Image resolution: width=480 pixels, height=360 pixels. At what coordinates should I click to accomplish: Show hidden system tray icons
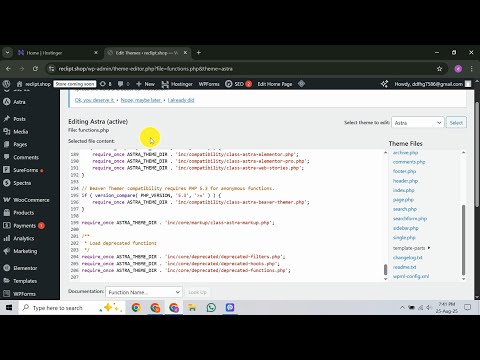(x=402, y=307)
